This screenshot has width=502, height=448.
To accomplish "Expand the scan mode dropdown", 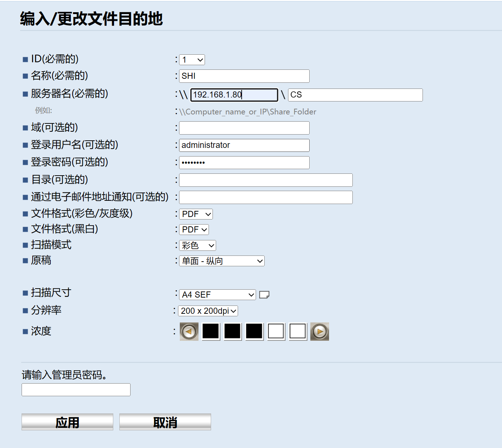I will point(197,245).
